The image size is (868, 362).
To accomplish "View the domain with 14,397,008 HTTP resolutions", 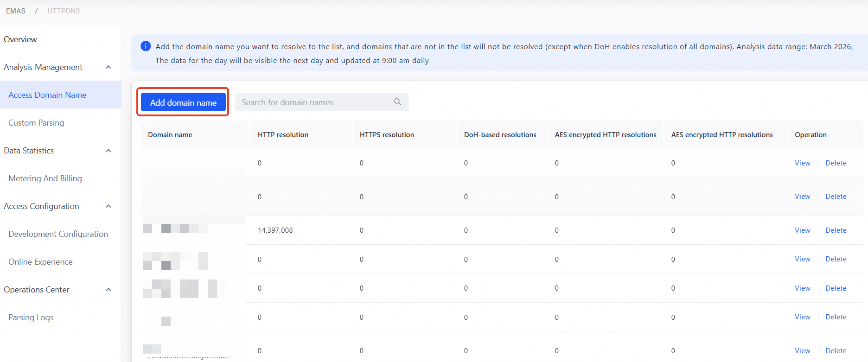I will (802, 230).
